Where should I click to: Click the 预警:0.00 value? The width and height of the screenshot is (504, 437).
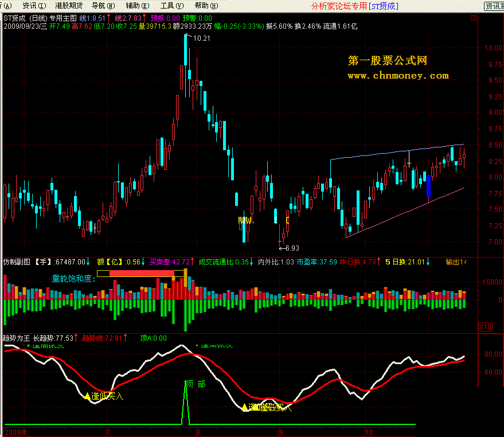click(197, 18)
